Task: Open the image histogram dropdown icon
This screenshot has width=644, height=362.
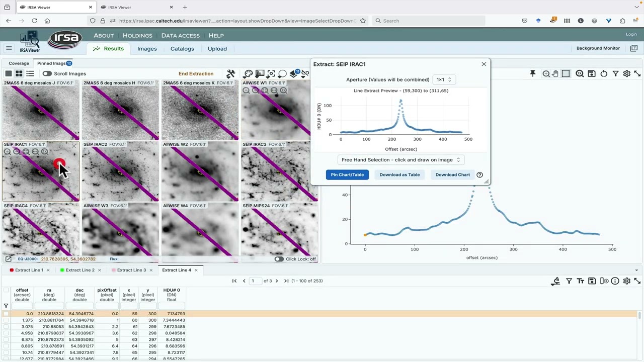Action: click(260, 74)
